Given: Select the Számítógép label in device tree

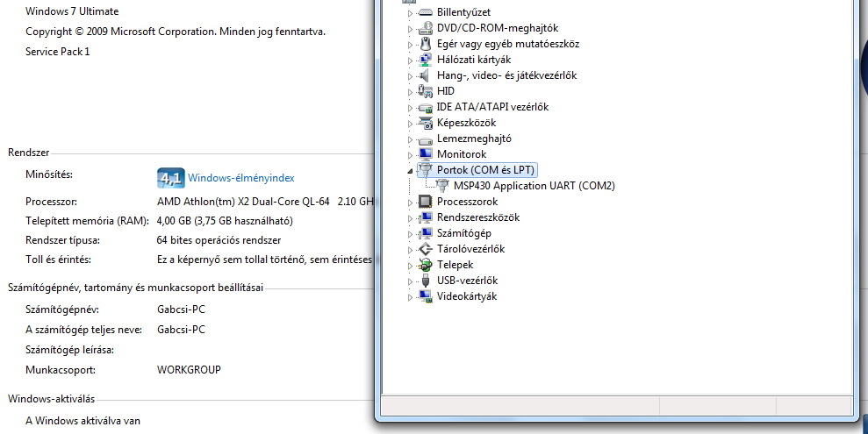Looking at the screenshot, I should (464, 233).
